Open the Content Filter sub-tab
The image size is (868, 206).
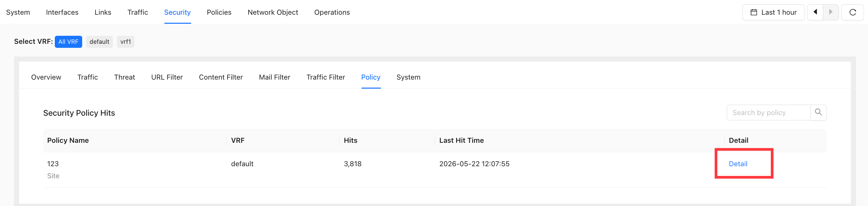point(221,77)
